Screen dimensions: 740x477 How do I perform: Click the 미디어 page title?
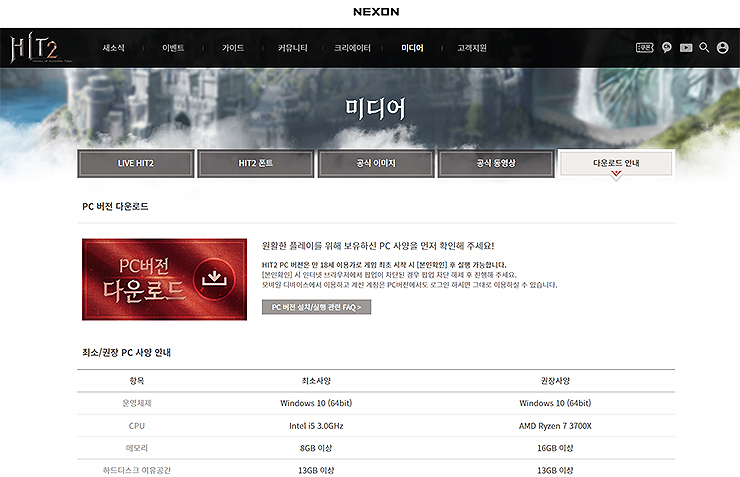(375, 109)
